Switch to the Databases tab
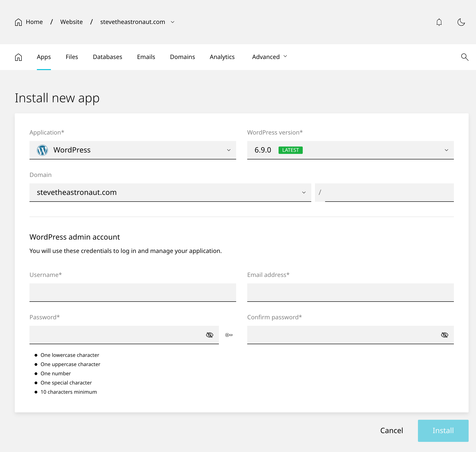This screenshot has width=476, height=452. [x=108, y=57]
